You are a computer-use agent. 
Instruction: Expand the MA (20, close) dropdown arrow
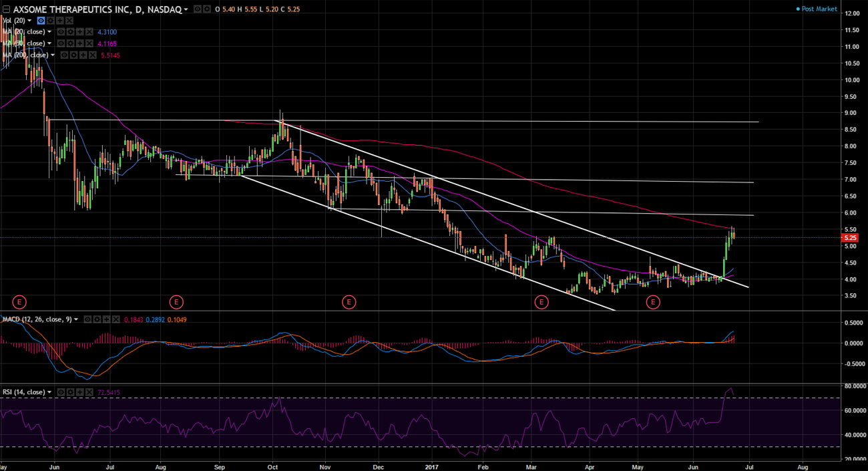coord(49,32)
